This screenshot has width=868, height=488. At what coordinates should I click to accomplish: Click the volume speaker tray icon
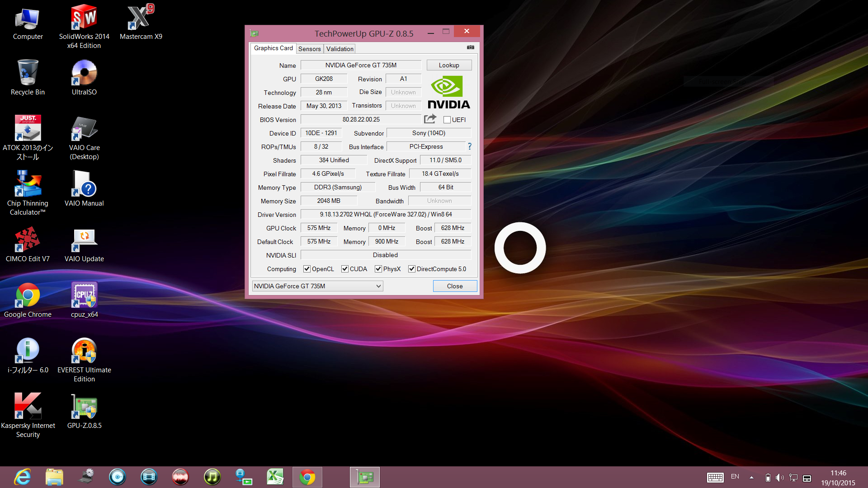pos(780,478)
